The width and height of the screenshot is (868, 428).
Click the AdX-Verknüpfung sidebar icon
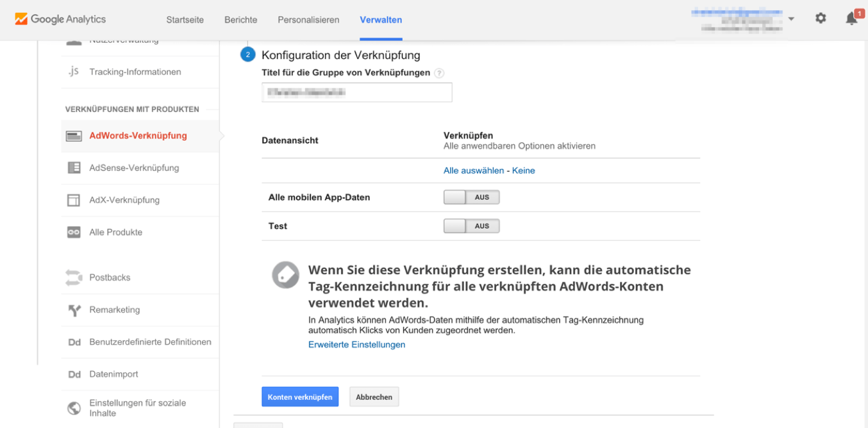point(74,200)
